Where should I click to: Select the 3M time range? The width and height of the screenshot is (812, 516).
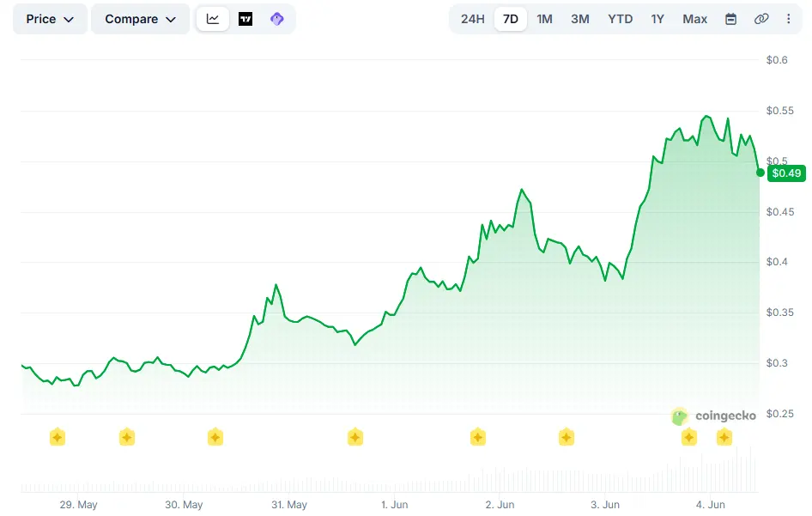pos(580,19)
